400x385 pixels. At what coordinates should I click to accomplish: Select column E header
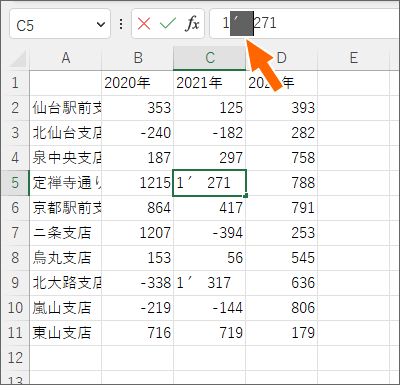354,58
